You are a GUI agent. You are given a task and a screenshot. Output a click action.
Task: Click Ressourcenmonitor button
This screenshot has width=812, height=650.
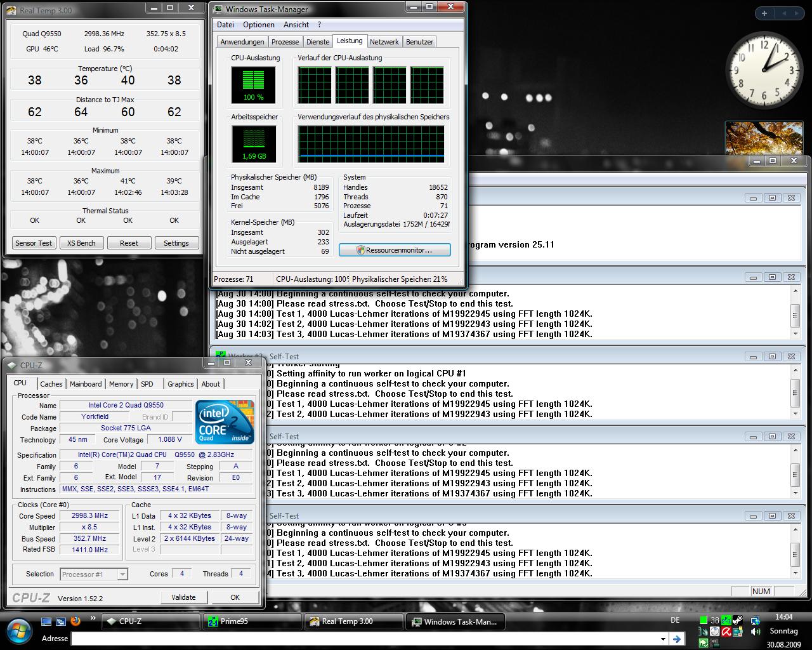[395, 250]
